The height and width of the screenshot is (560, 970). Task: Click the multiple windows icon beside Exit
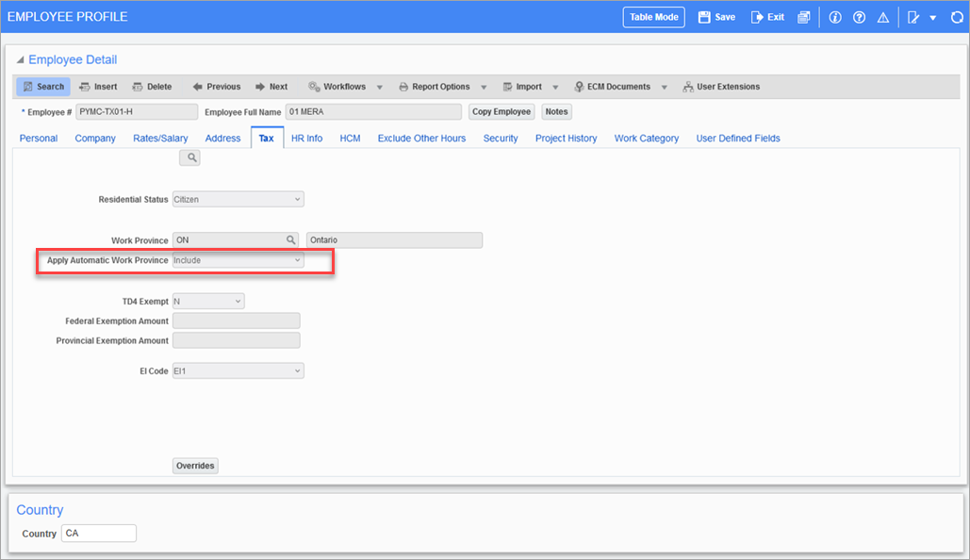[x=803, y=17]
